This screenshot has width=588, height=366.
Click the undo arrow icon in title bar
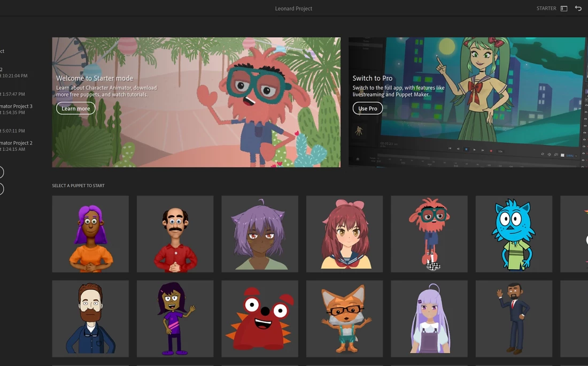coord(578,9)
